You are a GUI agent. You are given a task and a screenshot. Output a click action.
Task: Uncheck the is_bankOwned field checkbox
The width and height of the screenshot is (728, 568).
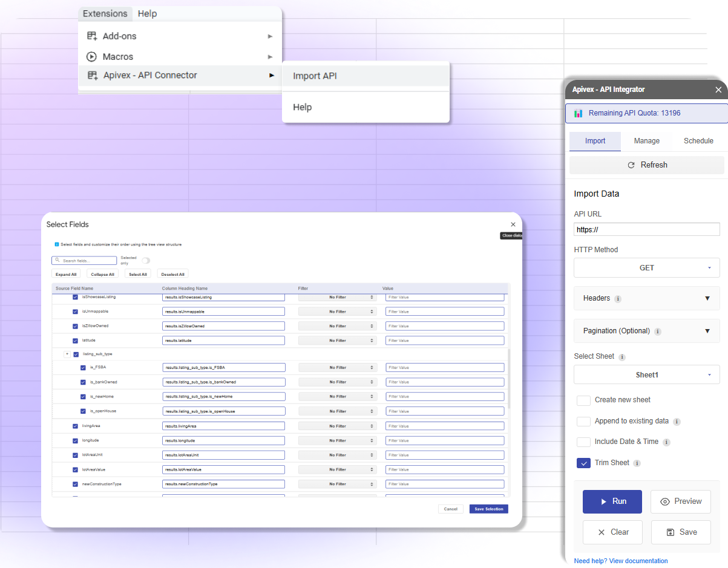click(83, 382)
